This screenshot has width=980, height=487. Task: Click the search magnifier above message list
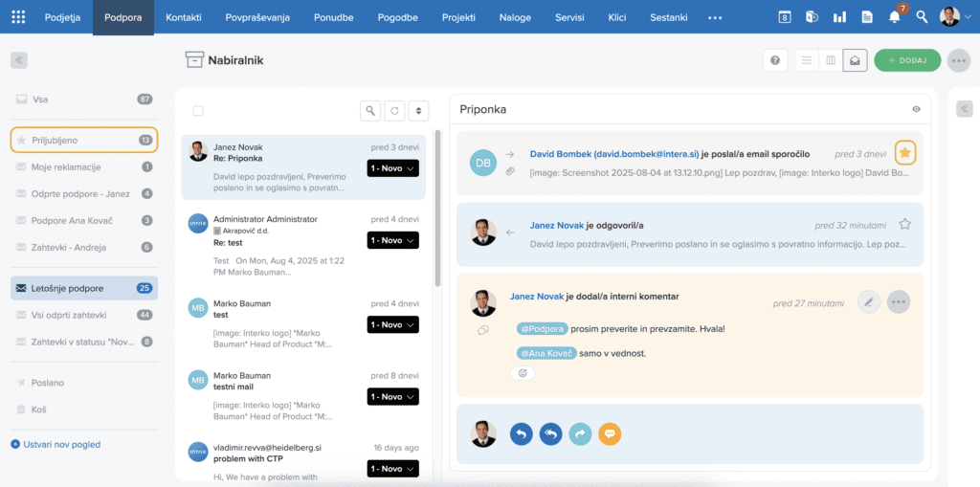pyautogui.click(x=369, y=111)
